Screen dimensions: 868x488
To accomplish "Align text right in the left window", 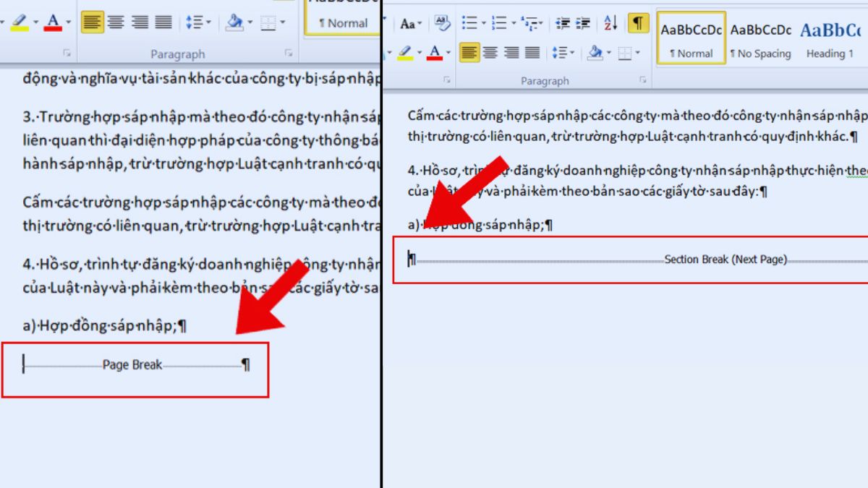I will click(140, 22).
